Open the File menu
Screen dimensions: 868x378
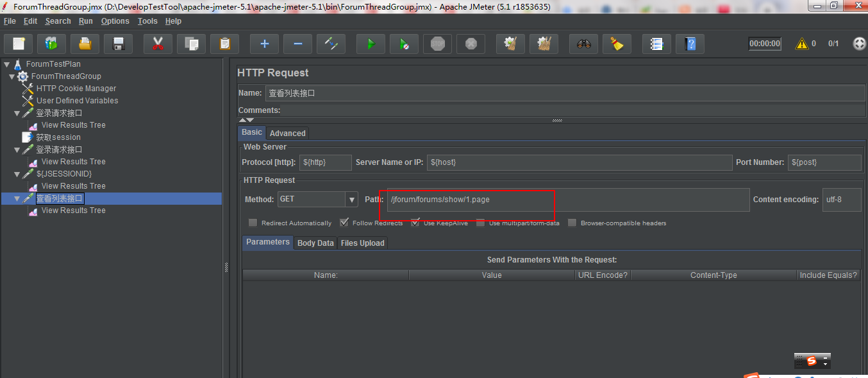(10, 21)
